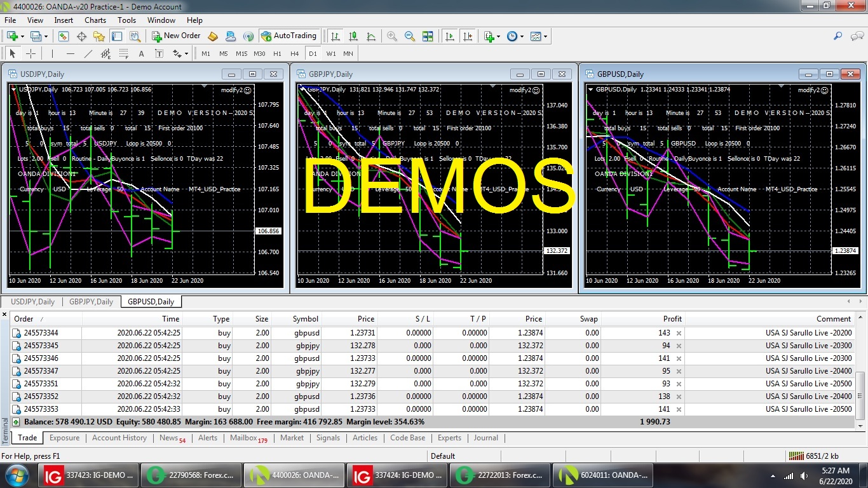Switch timeframe to H4

(x=295, y=54)
